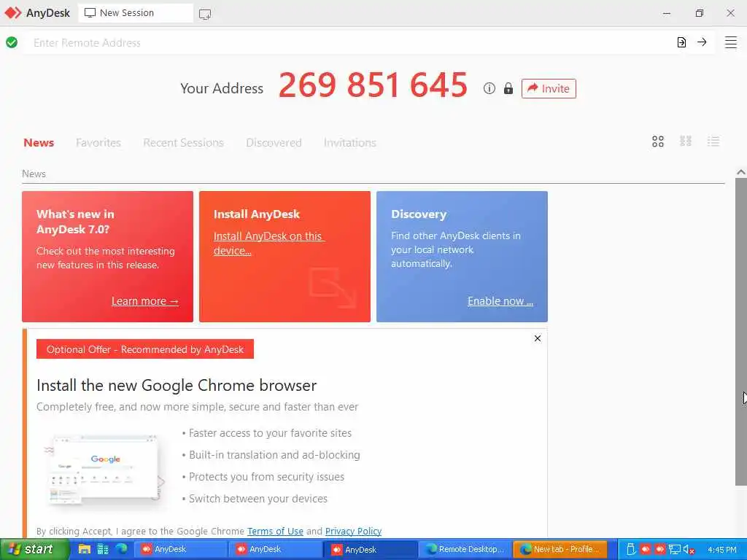747x560 pixels.
Task: Switch to New tab - Profile taskbar window
Action: (x=560, y=549)
